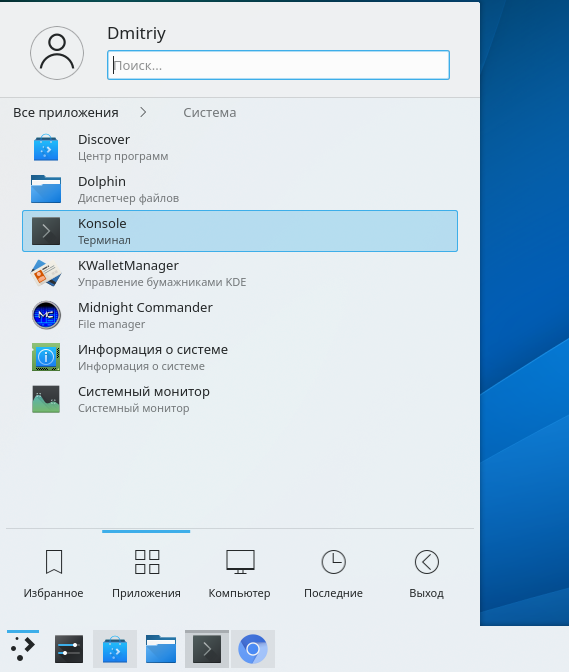Screen dimensions: 569x672
Task: Go back to Все приложения breadcrumb
Action: coord(66,113)
